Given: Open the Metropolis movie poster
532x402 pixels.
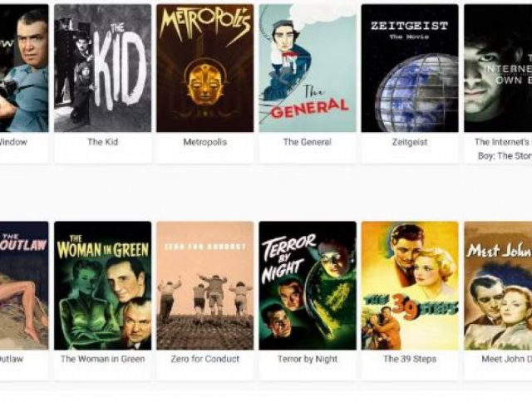Looking at the screenshot, I should (205, 68).
